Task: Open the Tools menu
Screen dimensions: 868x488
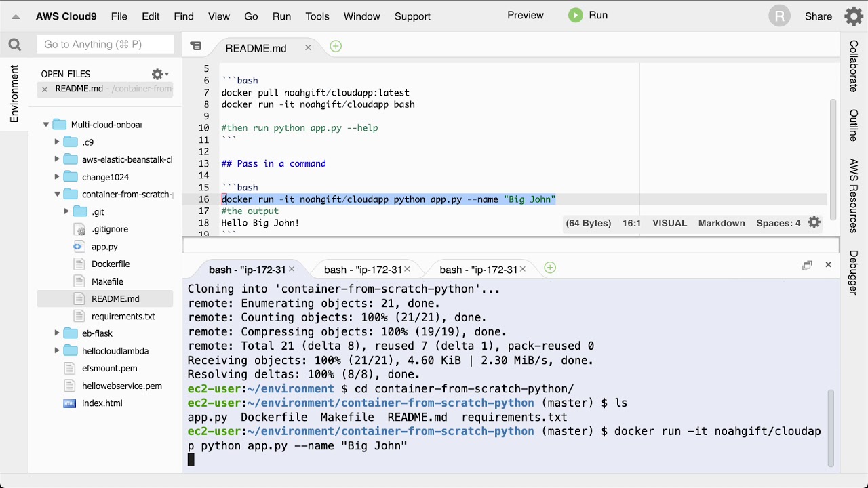Action: (x=317, y=16)
